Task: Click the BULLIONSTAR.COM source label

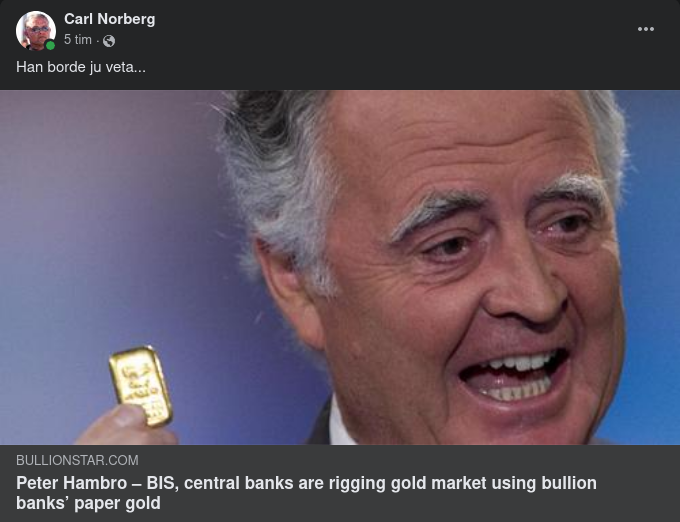Action: coord(77,460)
